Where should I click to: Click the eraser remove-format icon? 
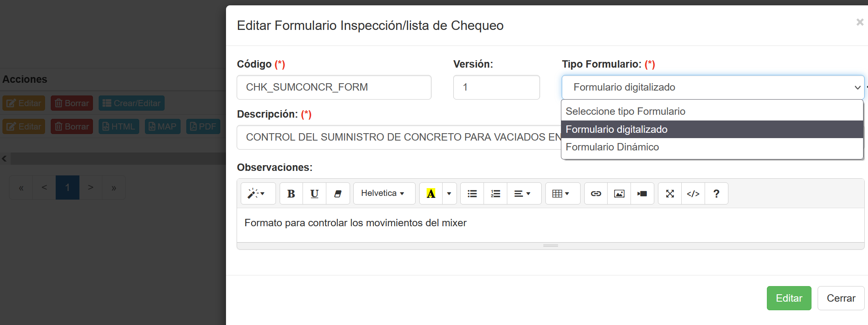338,193
